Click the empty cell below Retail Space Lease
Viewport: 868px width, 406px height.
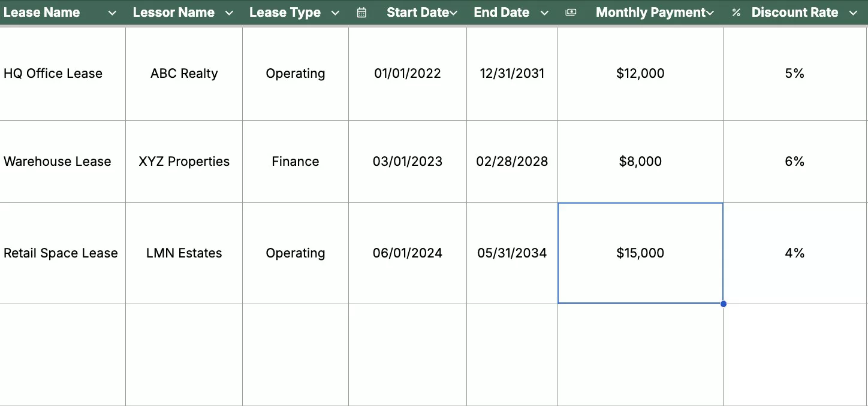pyautogui.click(x=62, y=353)
